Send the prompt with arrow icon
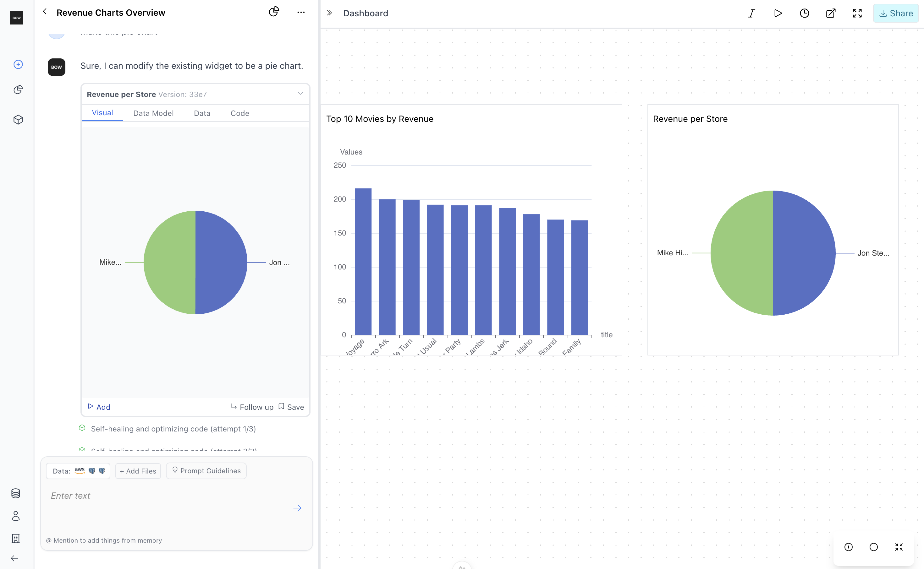This screenshot has width=924, height=569. coord(297,508)
